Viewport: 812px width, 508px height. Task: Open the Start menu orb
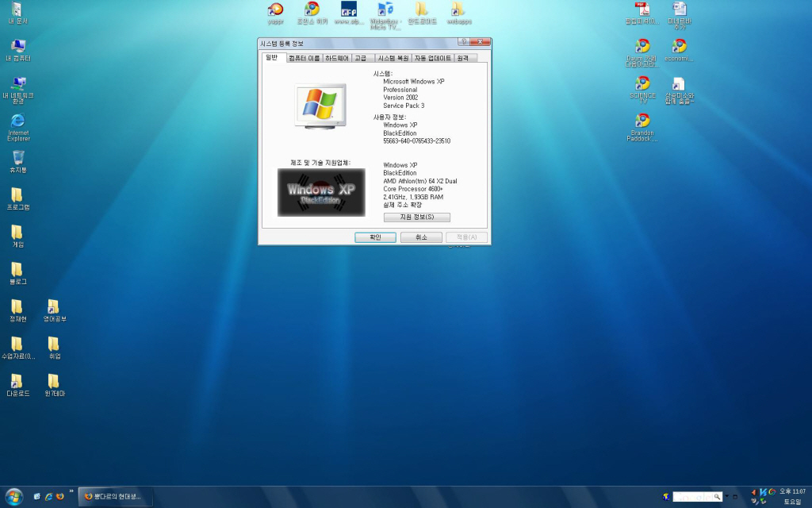pos(14,497)
